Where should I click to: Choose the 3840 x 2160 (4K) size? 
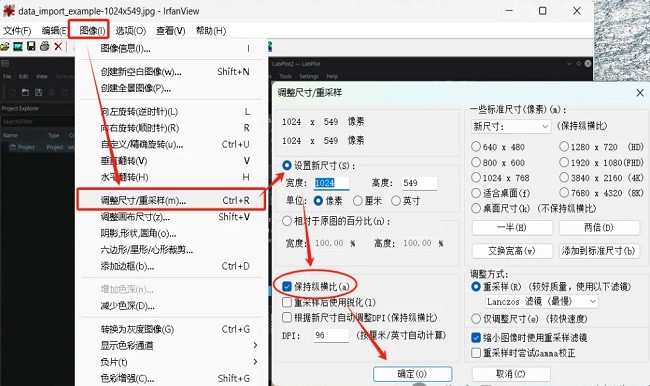tap(564, 177)
